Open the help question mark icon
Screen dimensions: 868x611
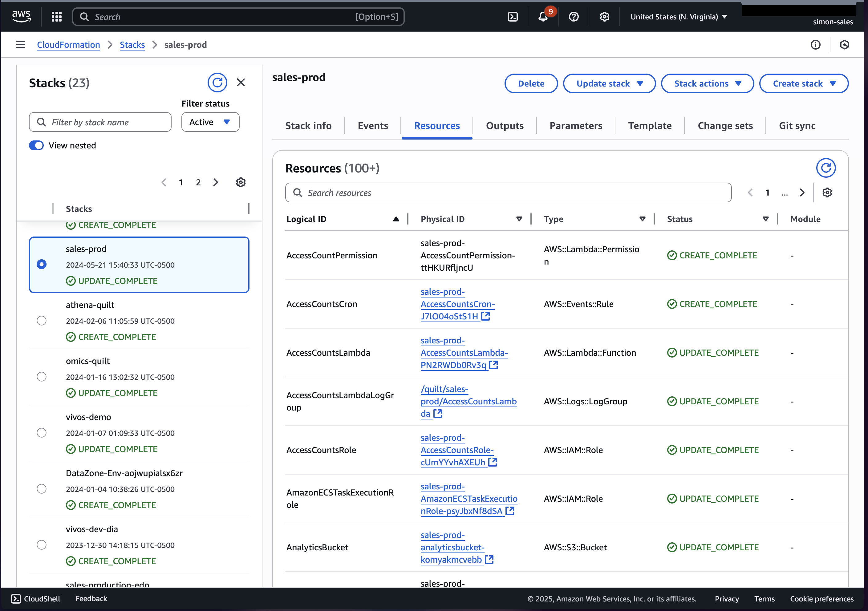[574, 17]
